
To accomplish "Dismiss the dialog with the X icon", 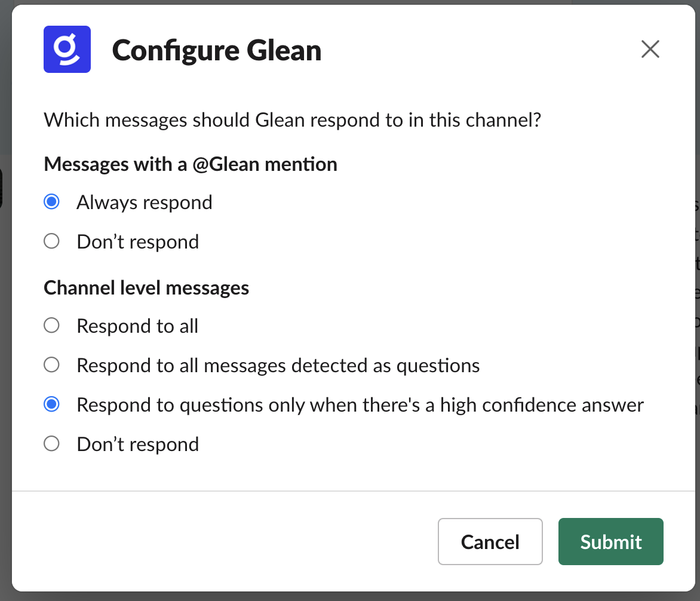I will (x=650, y=49).
